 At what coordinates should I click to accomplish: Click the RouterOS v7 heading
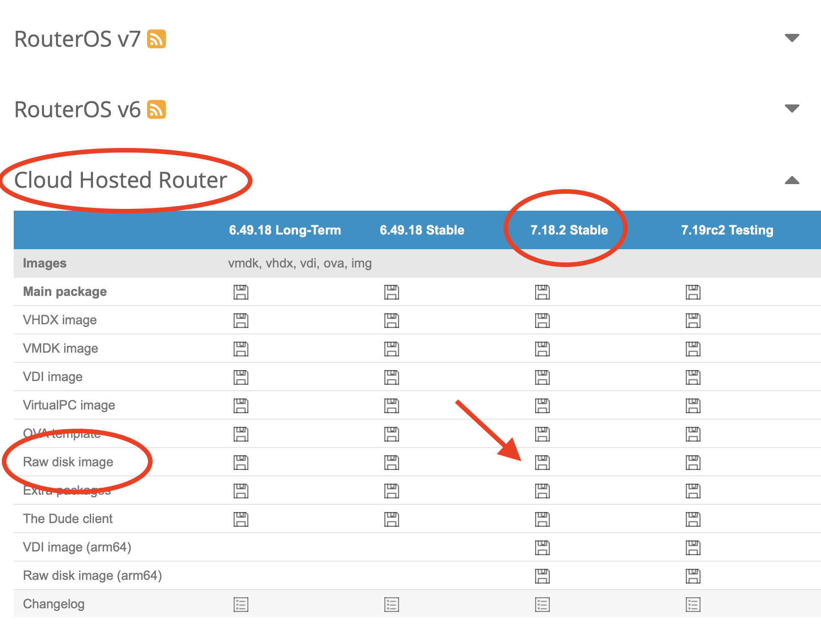[x=77, y=39]
